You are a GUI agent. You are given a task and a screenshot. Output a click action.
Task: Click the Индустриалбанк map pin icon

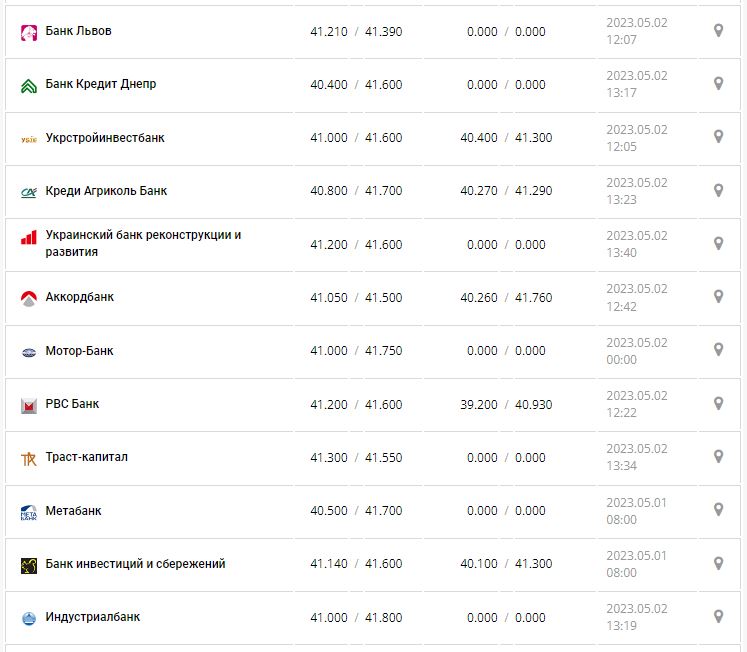[718, 616]
